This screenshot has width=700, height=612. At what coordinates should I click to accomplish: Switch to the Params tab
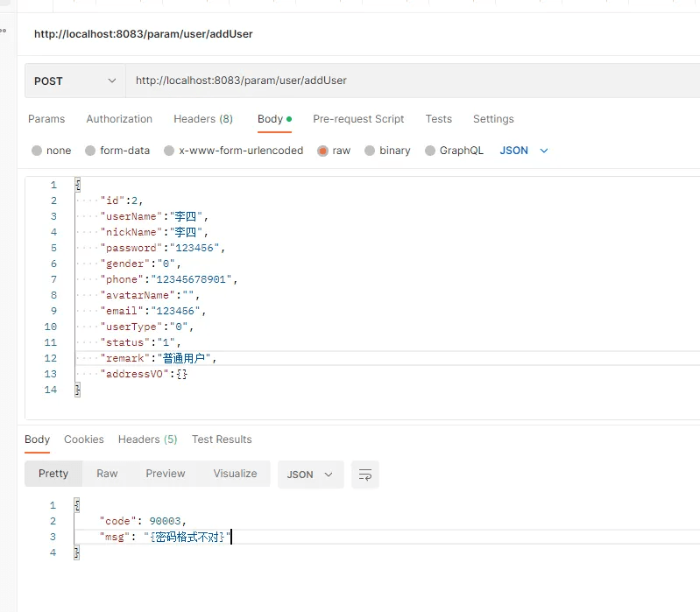coord(46,119)
